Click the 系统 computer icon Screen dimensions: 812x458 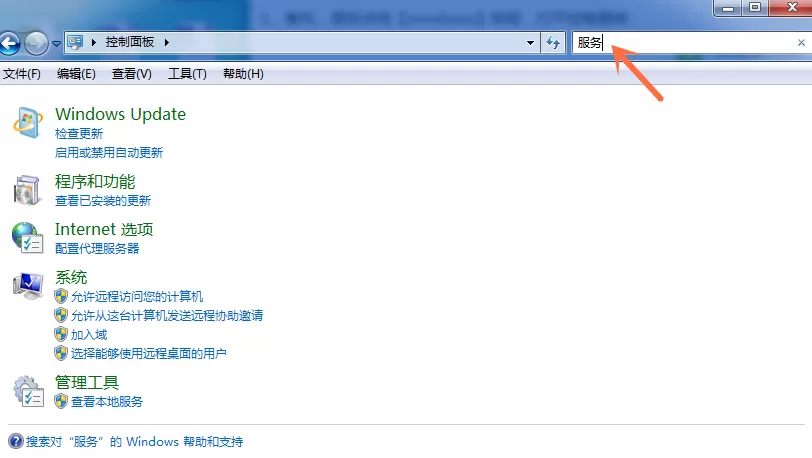pyautogui.click(x=28, y=287)
